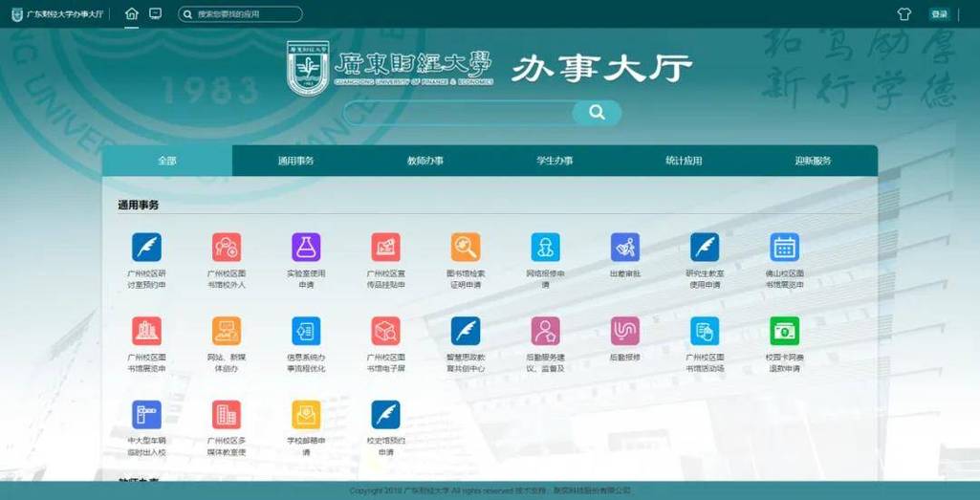Open 网络报修申请 icon
Image resolution: width=980 pixels, height=500 pixels.
(x=546, y=247)
